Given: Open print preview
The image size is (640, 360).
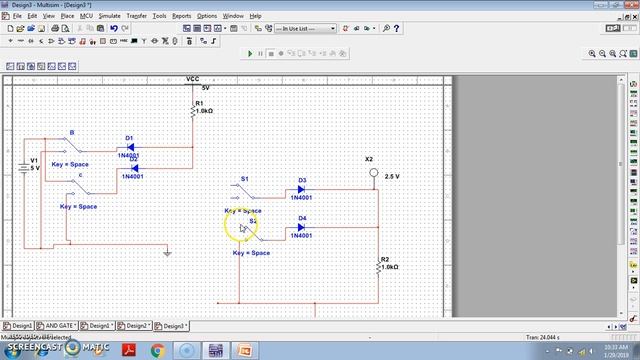Looking at the screenshot, I should (65, 29).
